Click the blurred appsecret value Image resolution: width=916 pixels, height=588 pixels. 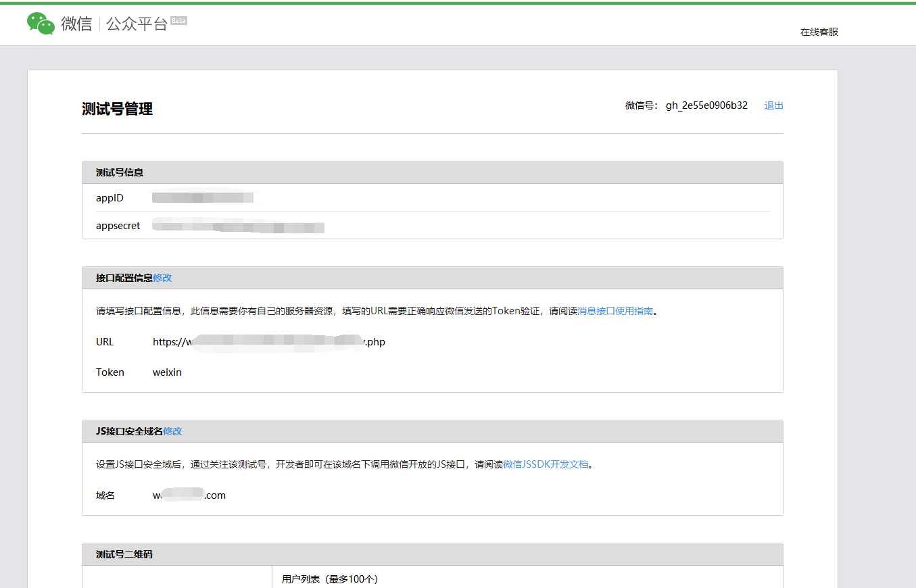pos(238,226)
